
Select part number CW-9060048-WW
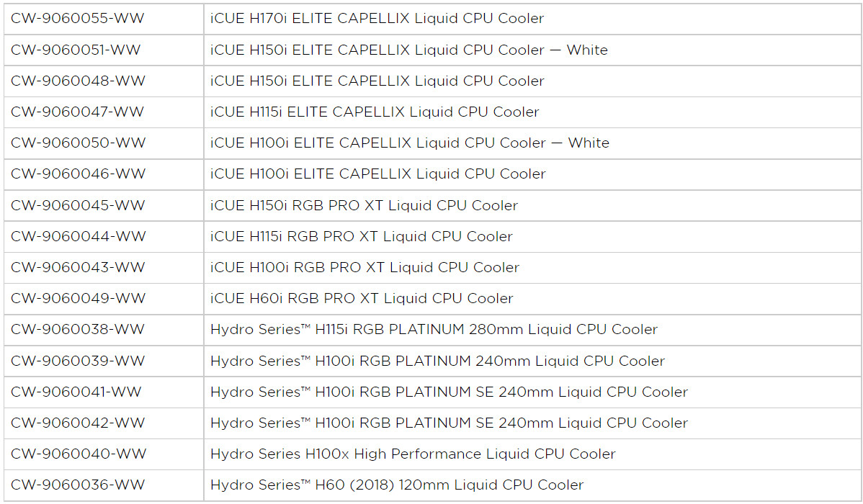click(78, 81)
